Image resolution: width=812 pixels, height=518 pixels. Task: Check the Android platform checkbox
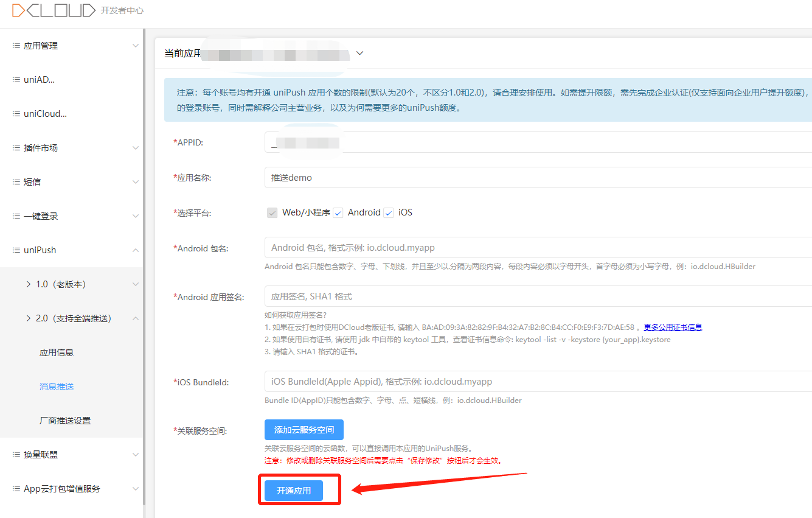(338, 212)
